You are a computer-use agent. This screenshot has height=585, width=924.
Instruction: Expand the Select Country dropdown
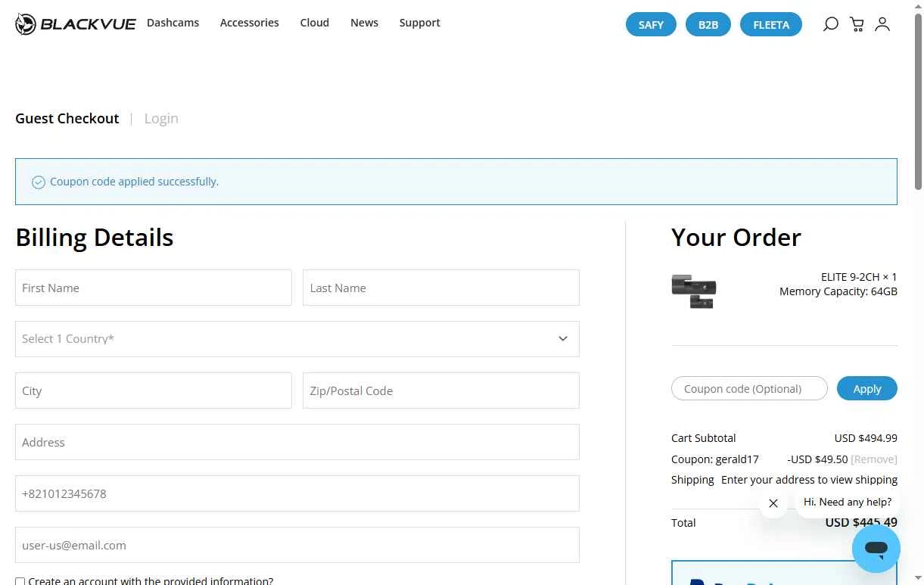pyautogui.click(x=297, y=339)
